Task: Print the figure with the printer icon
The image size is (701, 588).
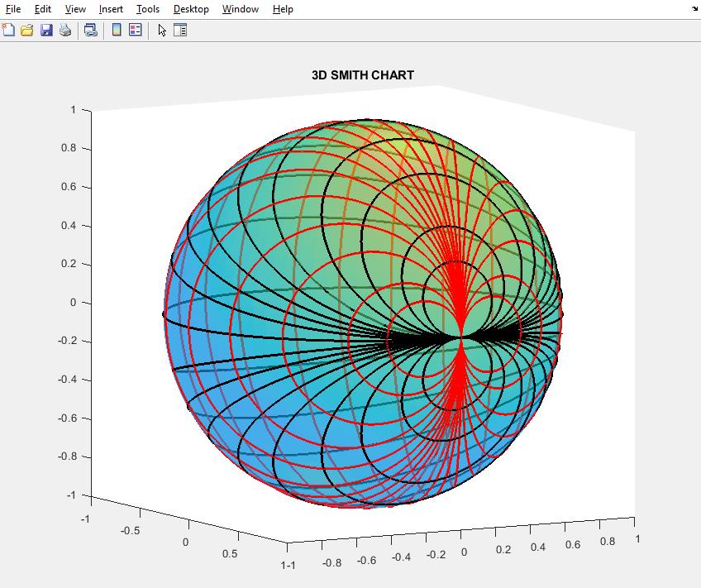Action: 65,30
